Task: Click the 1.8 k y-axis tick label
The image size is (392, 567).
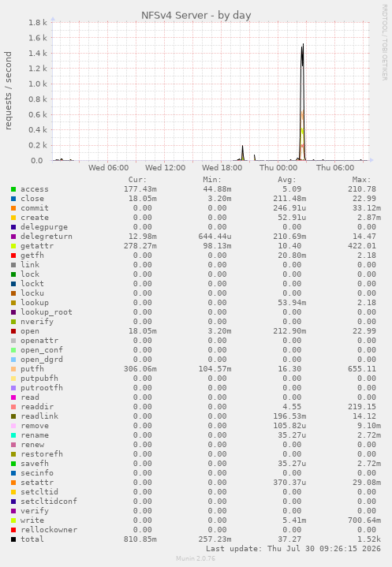Action: tap(38, 22)
